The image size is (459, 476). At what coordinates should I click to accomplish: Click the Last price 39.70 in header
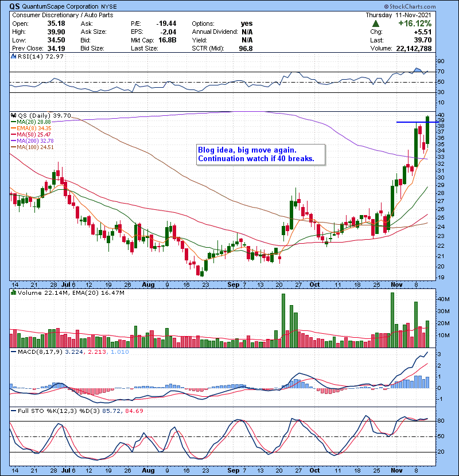(x=423, y=40)
